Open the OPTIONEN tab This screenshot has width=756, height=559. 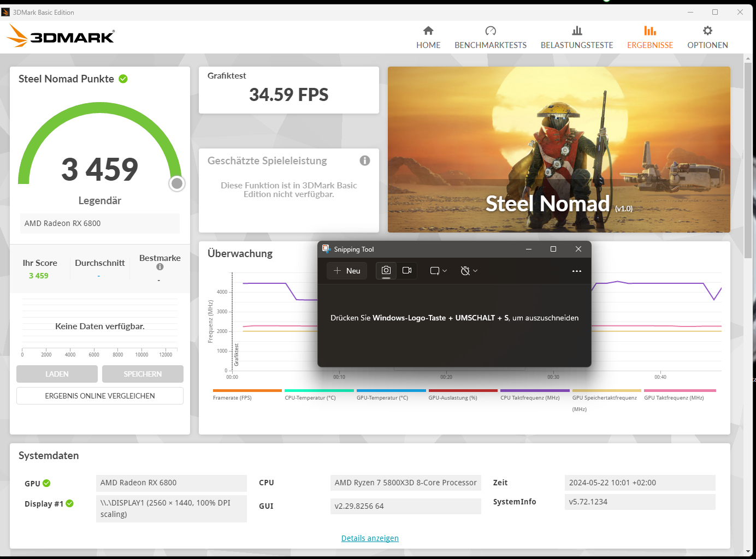click(707, 37)
